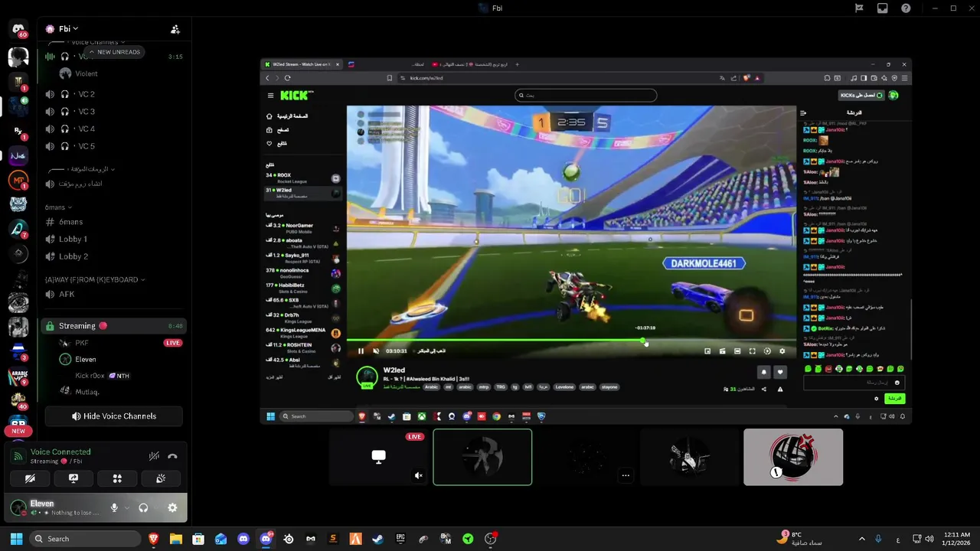Viewport: 980px width, 551px height.
Task: Click share icon under the W2led stream
Action: click(x=763, y=390)
